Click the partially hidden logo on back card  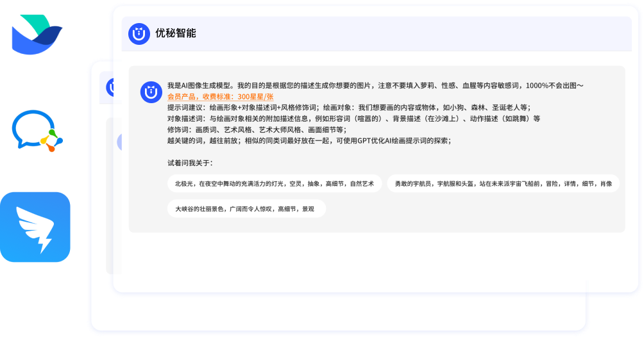pos(109,86)
